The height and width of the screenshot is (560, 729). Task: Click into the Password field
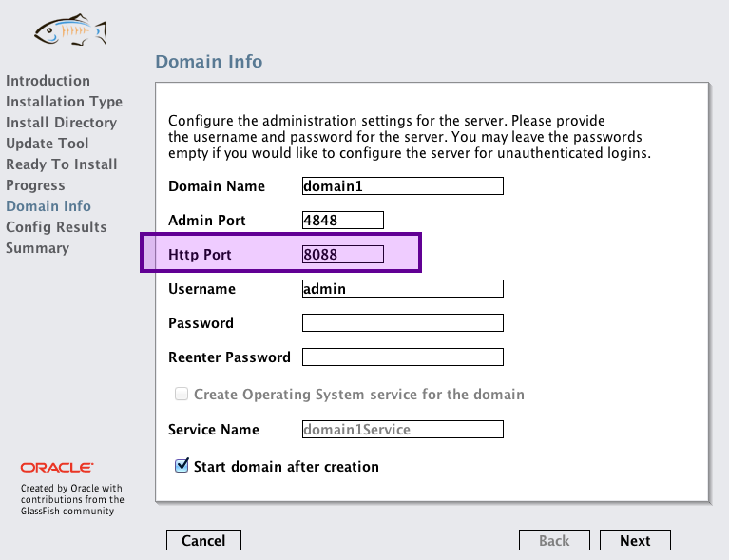coord(402,323)
